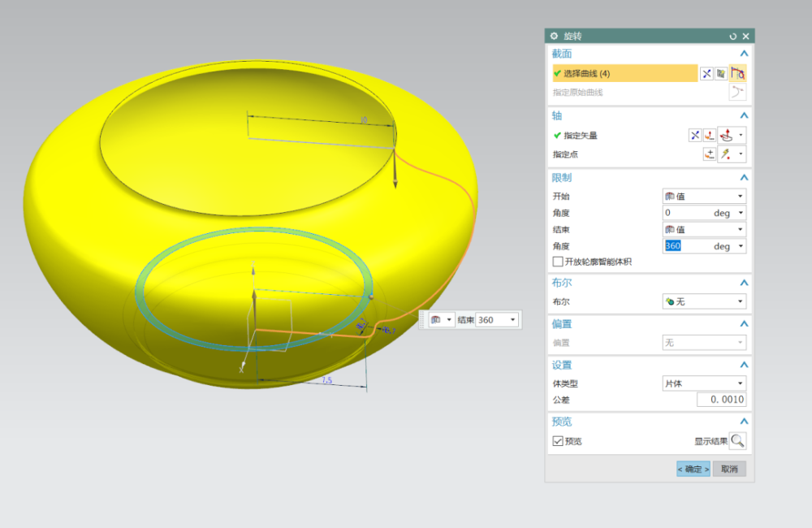Screen dimensions: 812x528
Task: Enable the 开放轮廓智能体积 checkbox
Action: click(558, 262)
